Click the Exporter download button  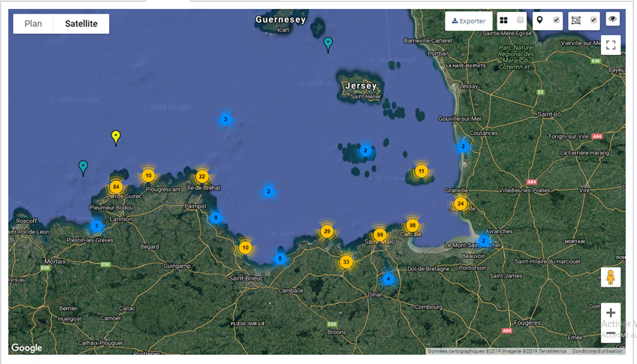pos(468,21)
